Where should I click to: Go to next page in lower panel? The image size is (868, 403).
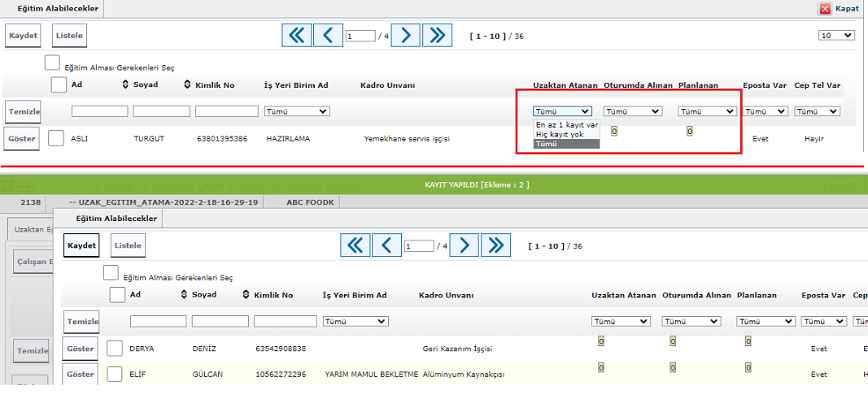(x=464, y=245)
